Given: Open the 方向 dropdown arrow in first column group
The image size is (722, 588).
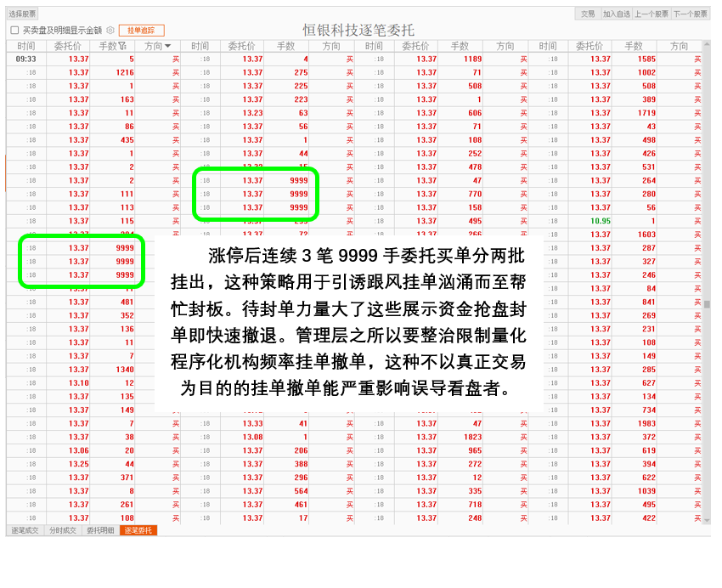Looking at the screenshot, I should click(x=168, y=46).
